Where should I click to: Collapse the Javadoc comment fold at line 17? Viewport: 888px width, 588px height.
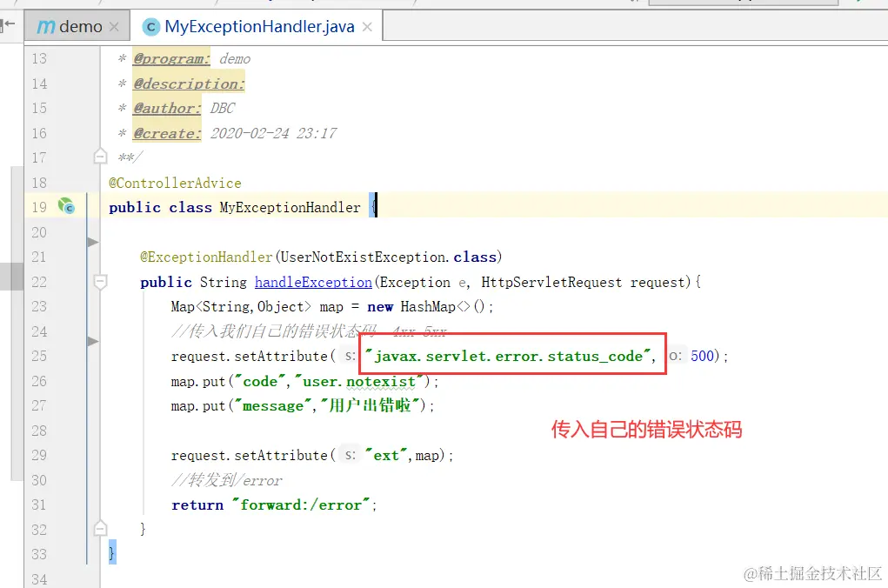pos(100,157)
